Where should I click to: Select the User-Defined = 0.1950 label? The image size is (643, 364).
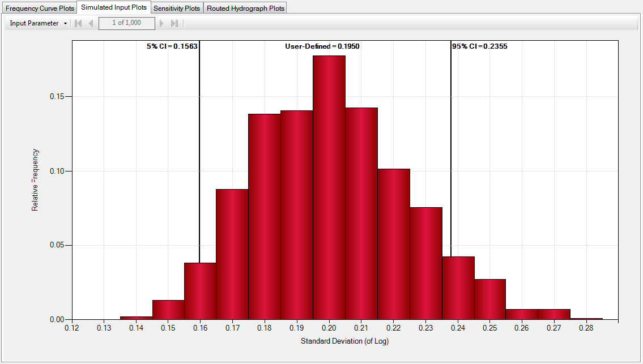[323, 46]
